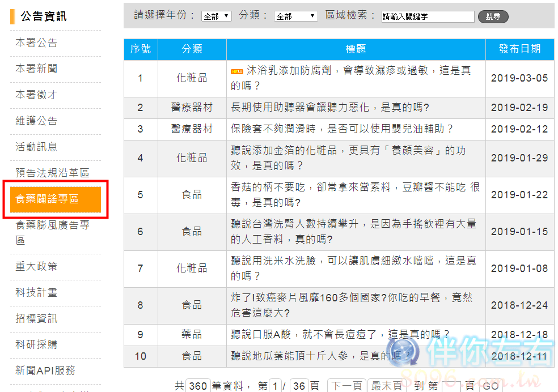
Task: Click the date 2018-12-24
Action: (x=519, y=305)
